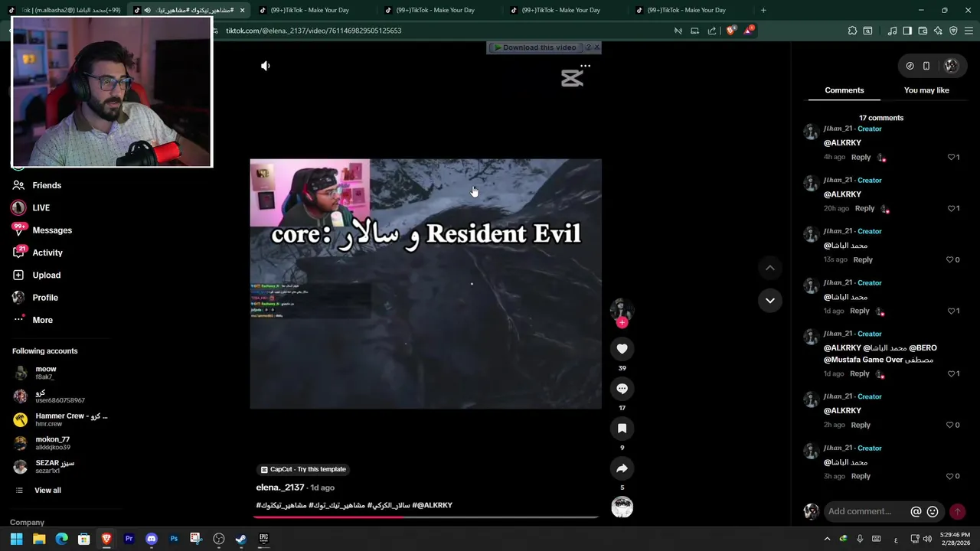Screen dimensions: 980x551
Task: Insert a mention with the @ icon
Action: pos(916,512)
